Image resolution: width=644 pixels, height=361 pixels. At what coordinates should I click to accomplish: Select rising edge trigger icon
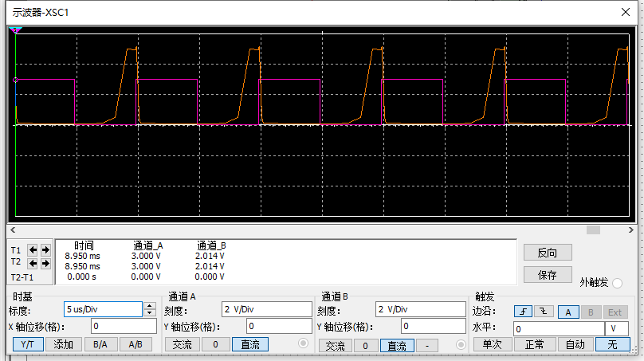pyautogui.click(x=523, y=312)
